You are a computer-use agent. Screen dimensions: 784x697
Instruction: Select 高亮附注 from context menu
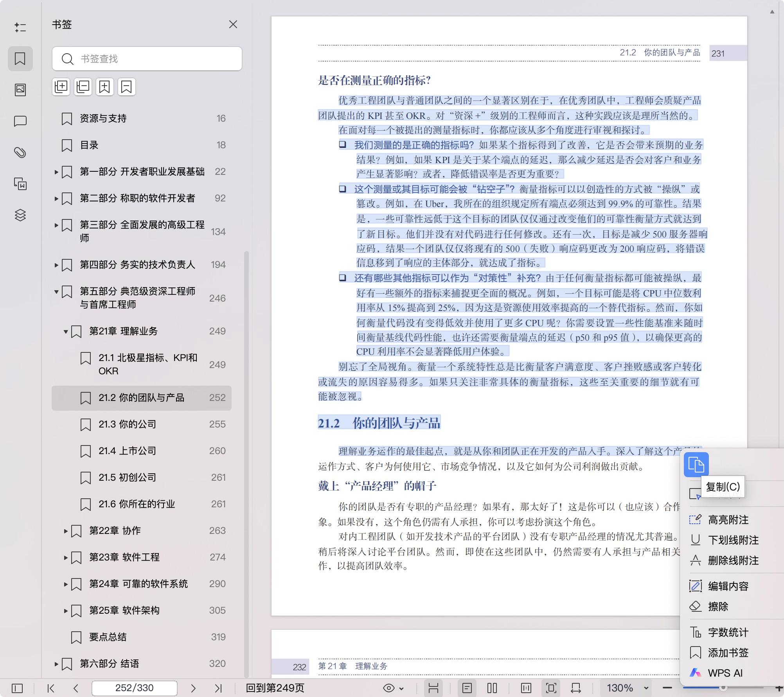tap(728, 520)
